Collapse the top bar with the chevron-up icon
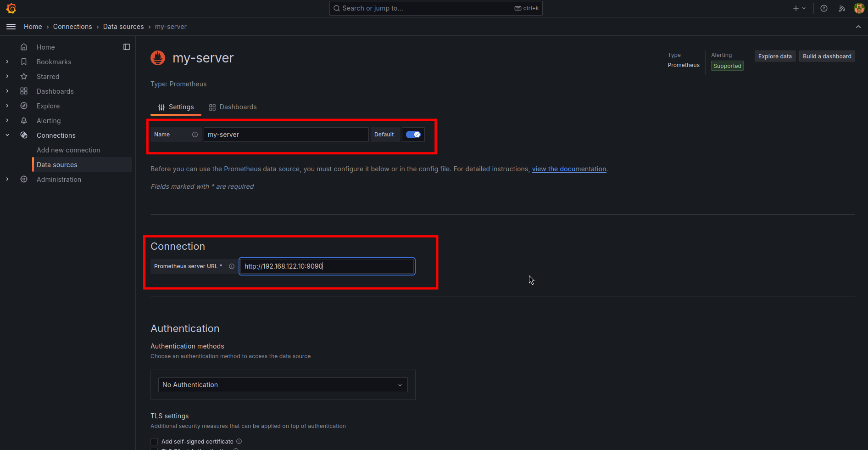The height and width of the screenshot is (450, 868). (858, 27)
